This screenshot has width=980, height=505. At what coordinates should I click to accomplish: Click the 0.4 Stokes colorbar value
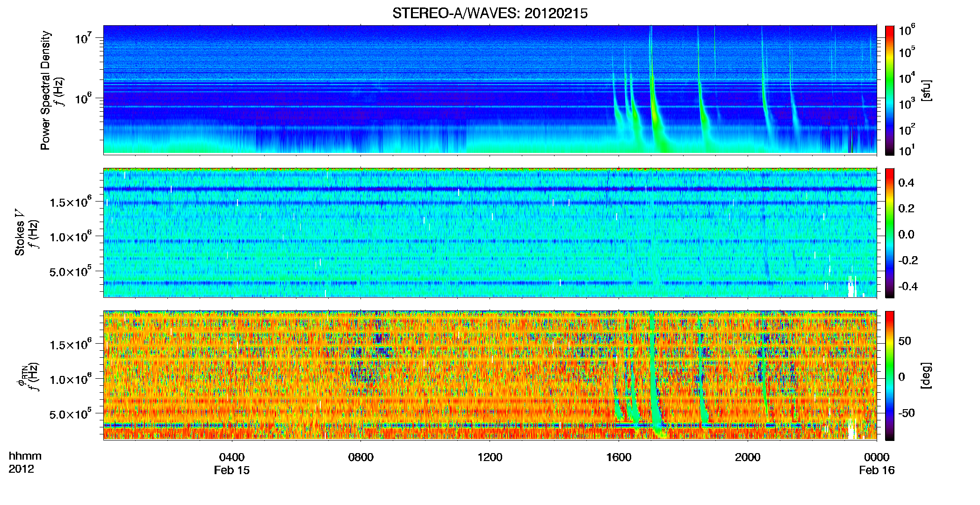(906, 183)
